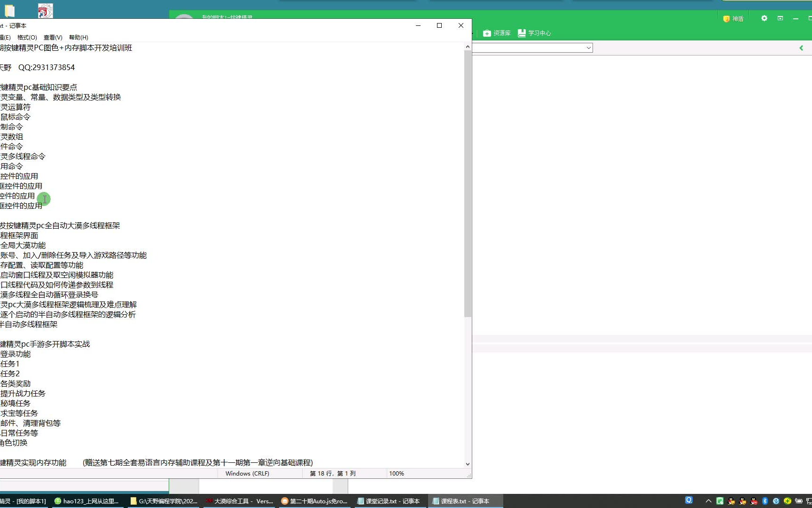Switch to 按键精灵 [我的脚本1] taskbar button
The width and height of the screenshot is (812, 508).
click(23, 501)
